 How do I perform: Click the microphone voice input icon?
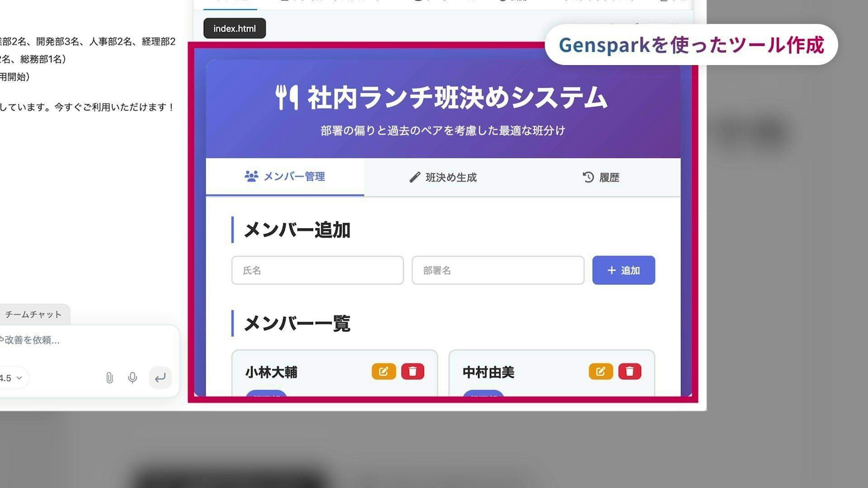132,378
